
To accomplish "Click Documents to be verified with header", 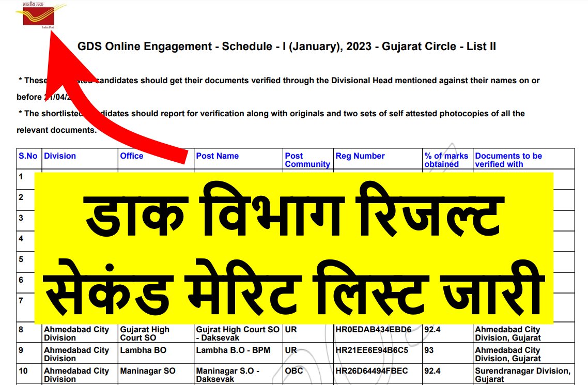I will 508,160.
